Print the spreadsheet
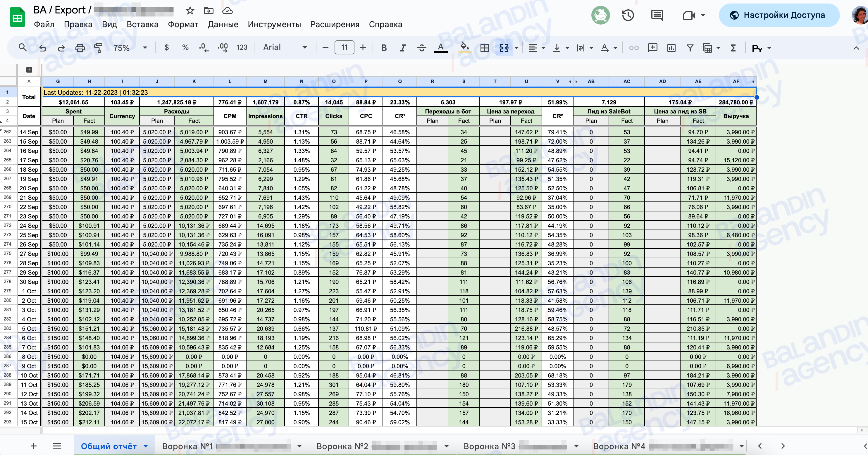868x455 pixels. coord(80,48)
